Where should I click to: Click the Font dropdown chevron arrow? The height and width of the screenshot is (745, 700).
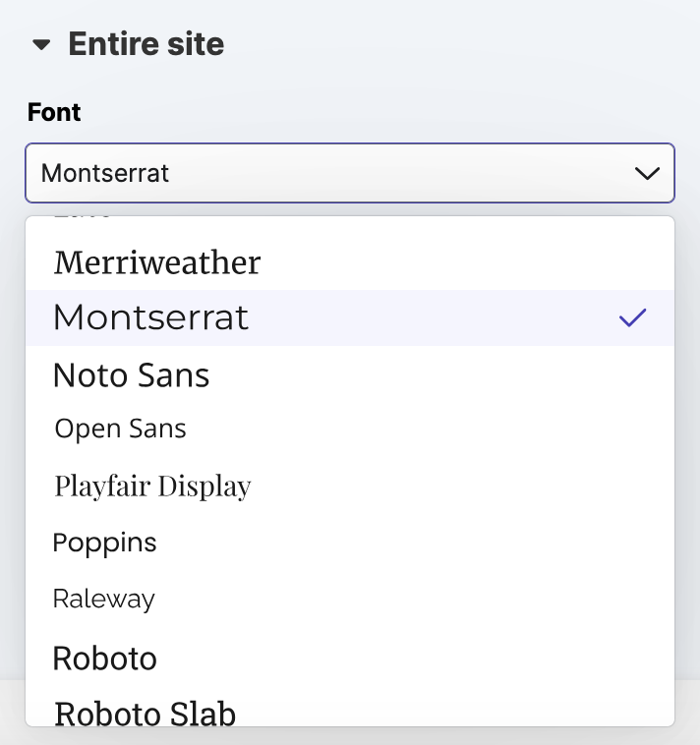click(x=646, y=174)
